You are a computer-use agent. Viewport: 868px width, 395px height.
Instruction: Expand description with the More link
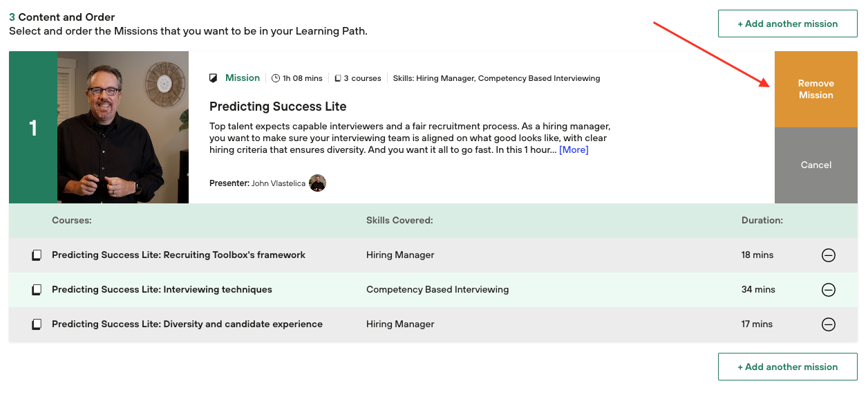click(574, 149)
